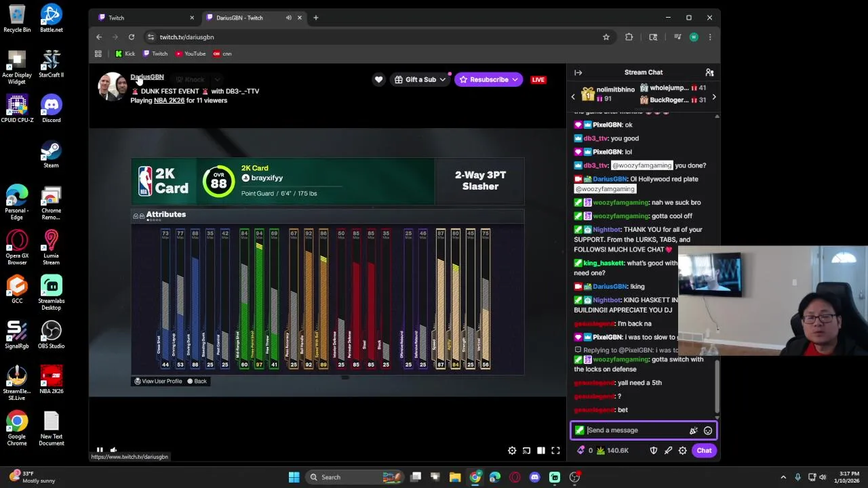Open the moderator sword icon
Image resolution: width=868 pixels, height=488 pixels.
point(668,451)
